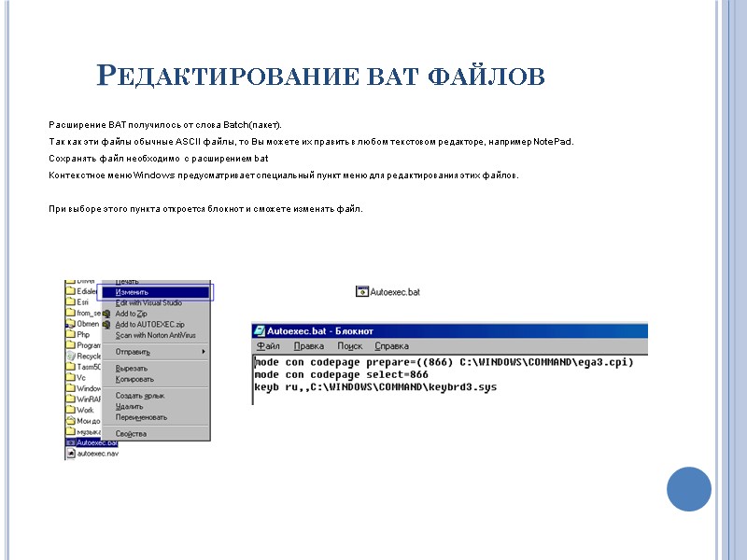747x560 pixels.
Task: Select Edit with Visual Studio menu entry
Action: click(148, 302)
